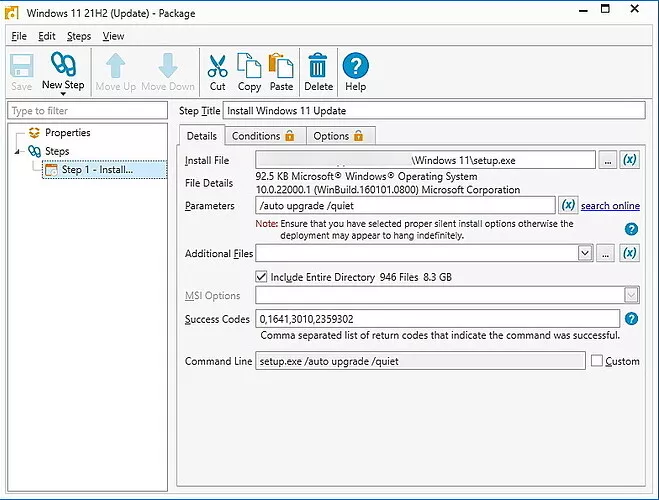This screenshot has width=659, height=500.
Task: Insert variable in Parameters field
Action: tap(568, 205)
